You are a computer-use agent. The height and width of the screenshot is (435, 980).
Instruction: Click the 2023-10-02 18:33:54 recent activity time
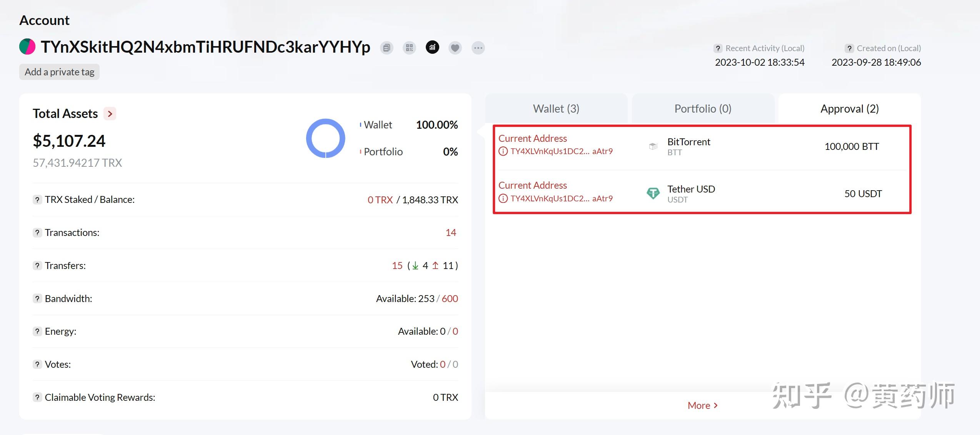[760, 62]
